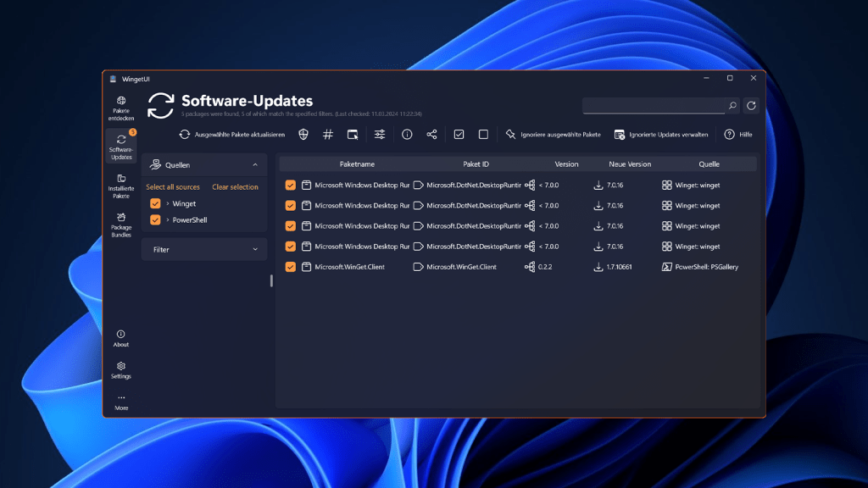Uncheck second Microsoft Windows Desktop Runtime row

coord(290,205)
